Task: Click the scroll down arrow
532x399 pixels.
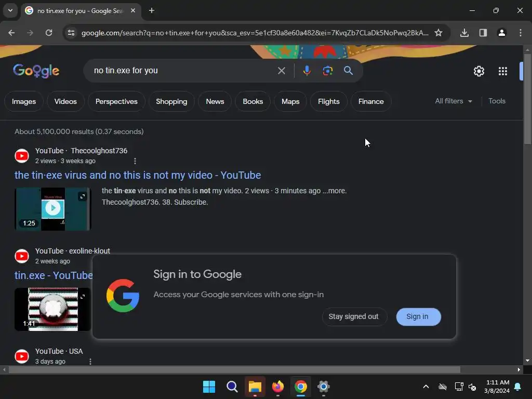Action: (x=527, y=361)
